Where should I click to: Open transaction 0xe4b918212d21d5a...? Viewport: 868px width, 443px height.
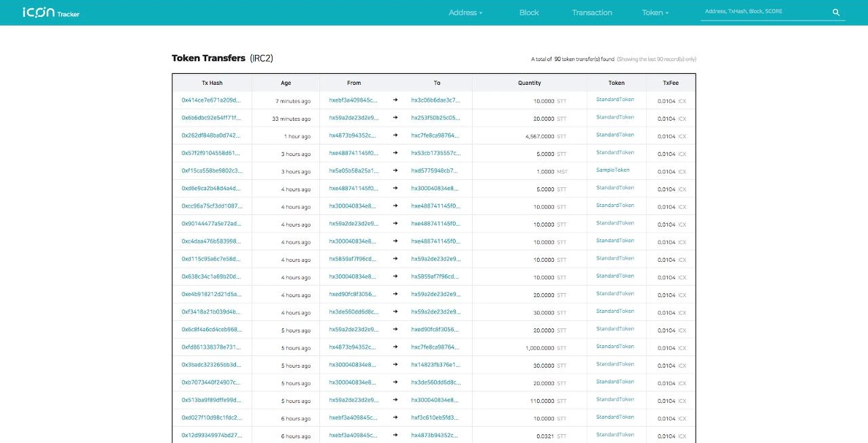[x=211, y=294]
